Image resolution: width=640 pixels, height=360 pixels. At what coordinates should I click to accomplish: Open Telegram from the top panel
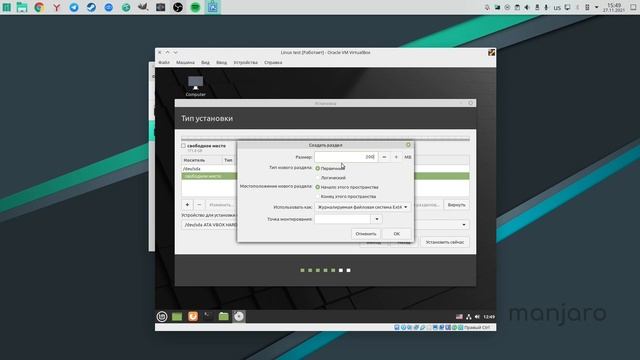tap(74, 7)
